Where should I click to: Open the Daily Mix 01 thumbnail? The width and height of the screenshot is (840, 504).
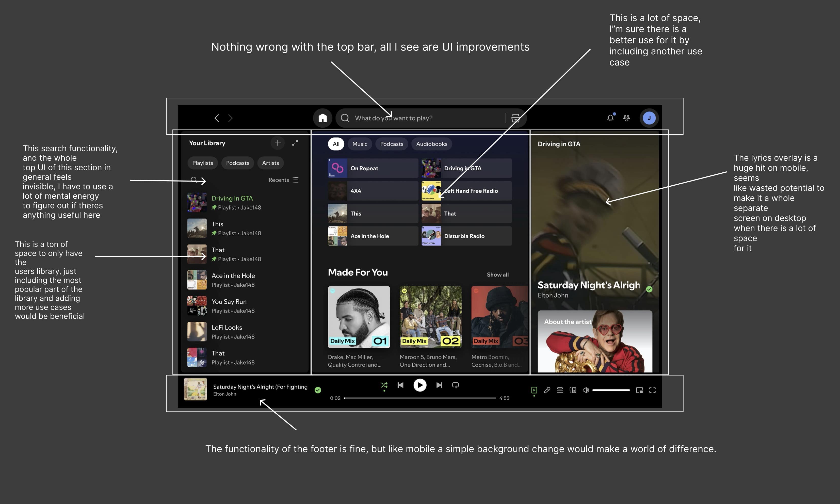(x=359, y=317)
